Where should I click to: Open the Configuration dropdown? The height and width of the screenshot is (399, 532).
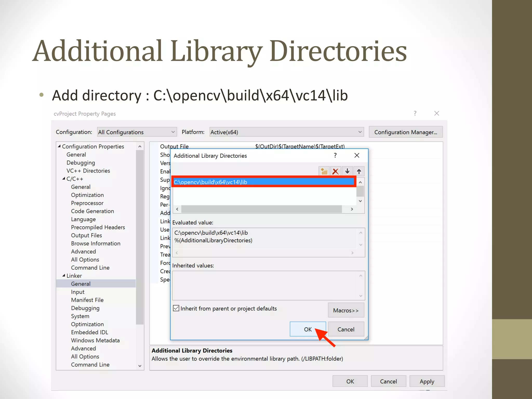coord(137,132)
